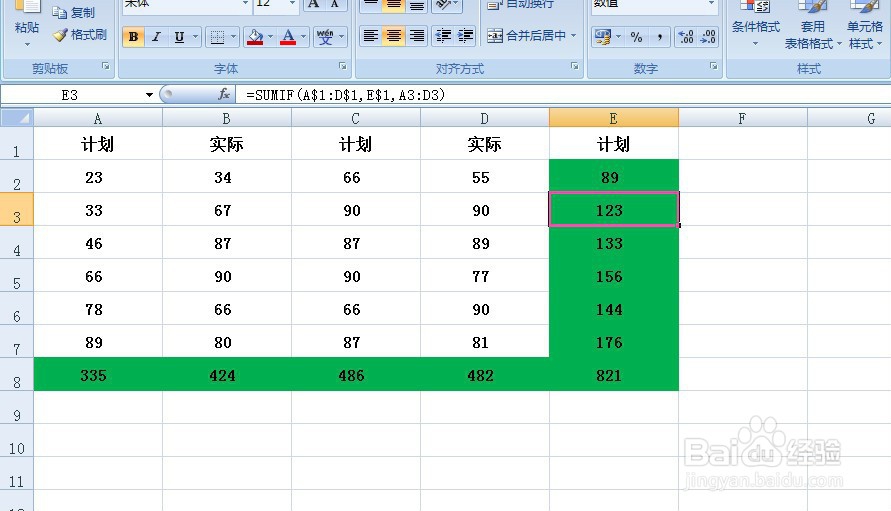The width and height of the screenshot is (891, 511).
Task: Select cell D7 containing 81
Action: (485, 342)
